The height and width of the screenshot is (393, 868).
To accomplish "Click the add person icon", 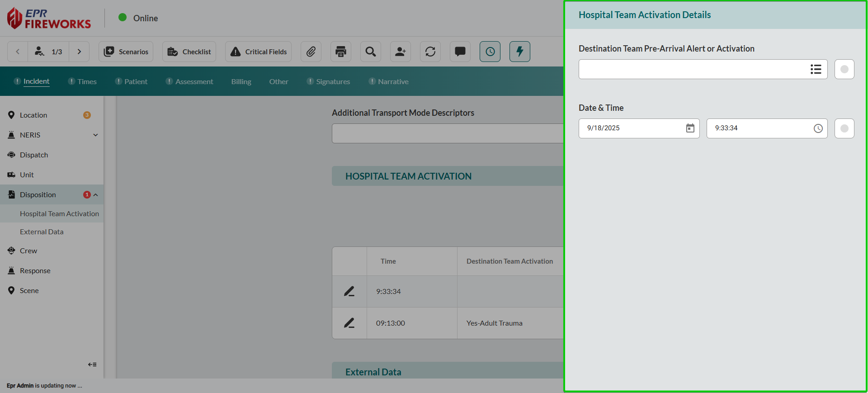I will (401, 52).
